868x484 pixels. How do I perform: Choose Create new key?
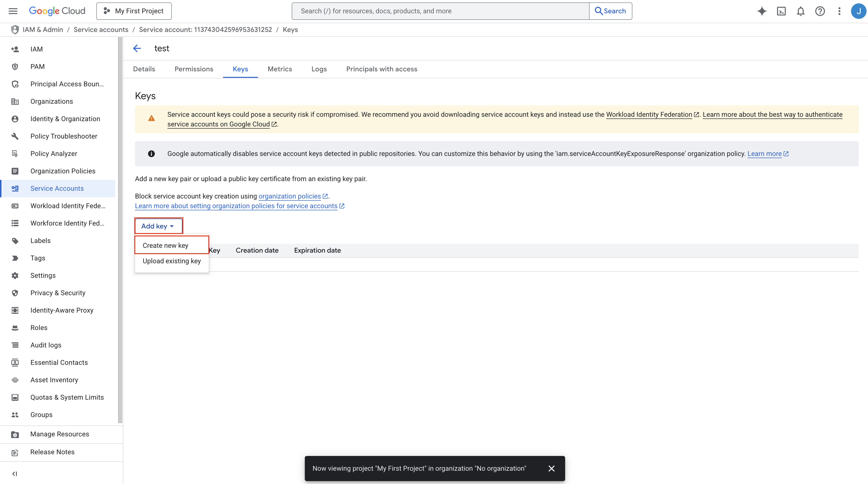172,245
